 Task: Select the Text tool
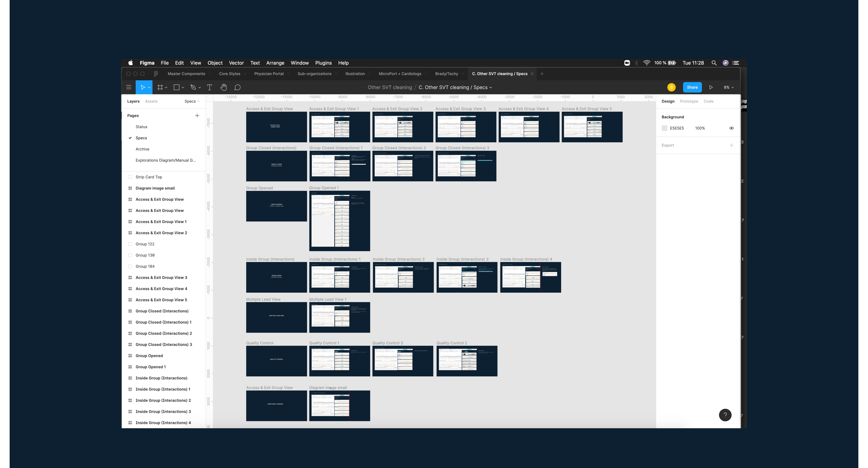point(209,87)
